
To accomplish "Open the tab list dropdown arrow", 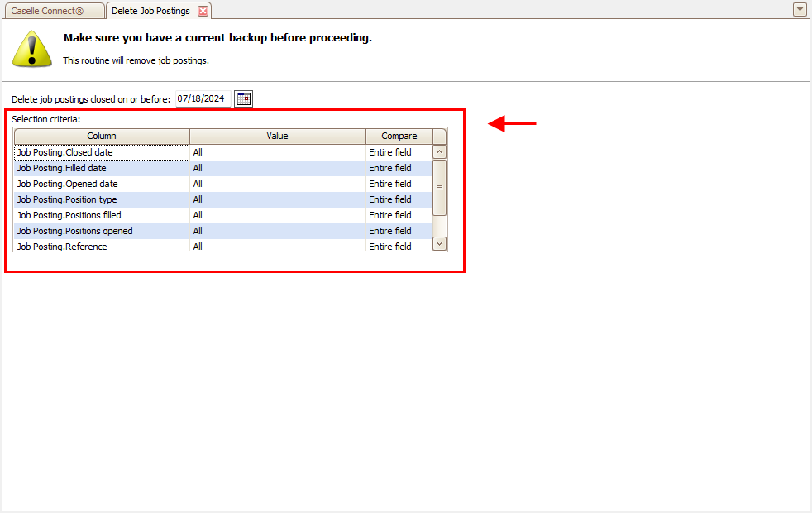I will tap(799, 10).
